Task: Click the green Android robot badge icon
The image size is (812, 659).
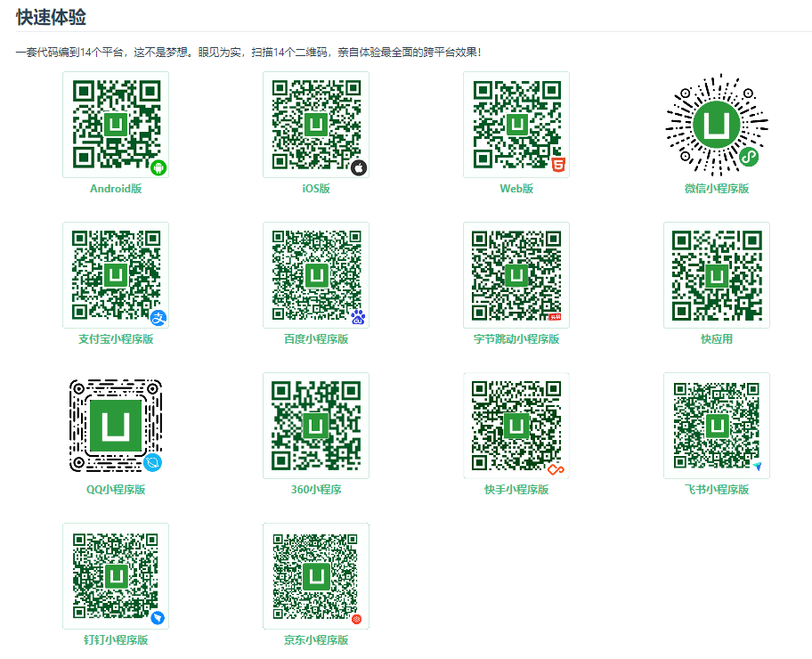Action: click(x=158, y=167)
